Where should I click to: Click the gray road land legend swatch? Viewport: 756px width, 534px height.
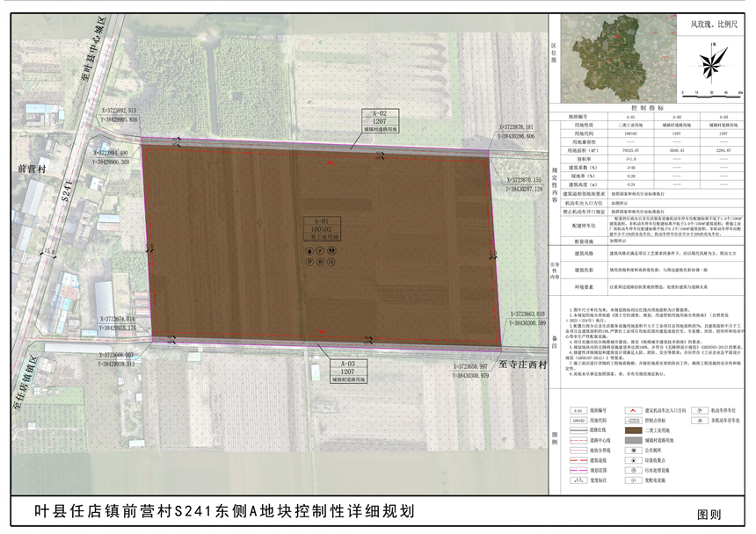(x=636, y=440)
